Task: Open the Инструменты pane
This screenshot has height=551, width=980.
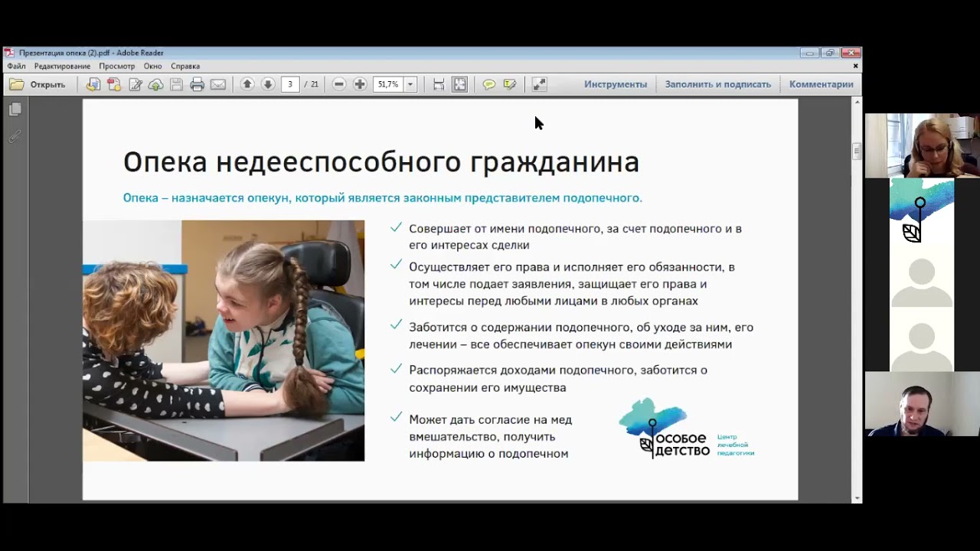Action: pos(616,84)
